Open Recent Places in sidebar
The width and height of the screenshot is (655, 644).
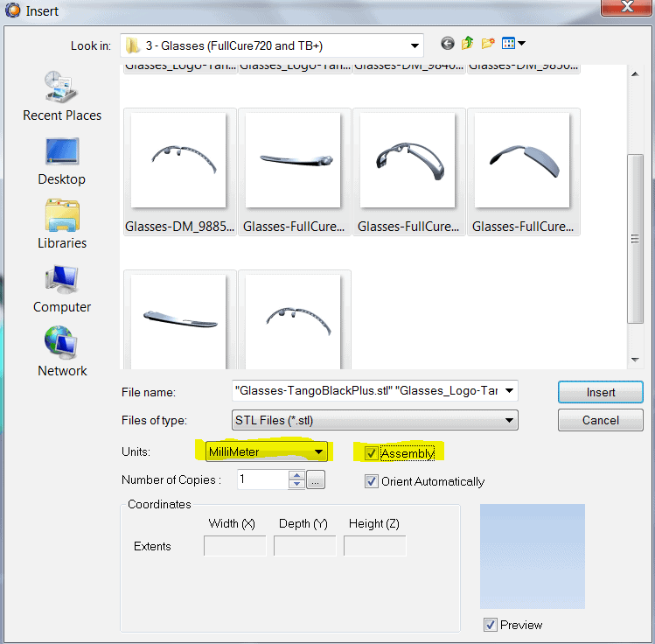(62, 96)
